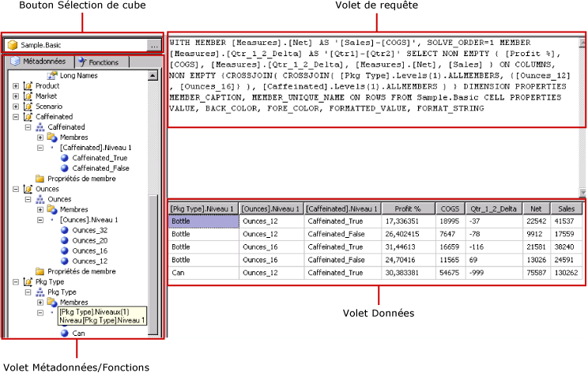
Task: Click the Sales value 38240
Action: click(x=564, y=247)
